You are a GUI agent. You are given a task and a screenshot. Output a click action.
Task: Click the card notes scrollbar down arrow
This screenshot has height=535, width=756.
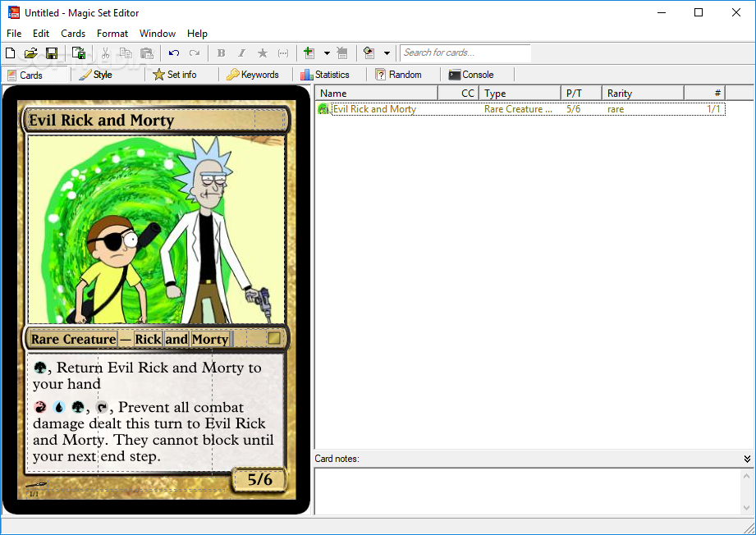pyautogui.click(x=746, y=508)
